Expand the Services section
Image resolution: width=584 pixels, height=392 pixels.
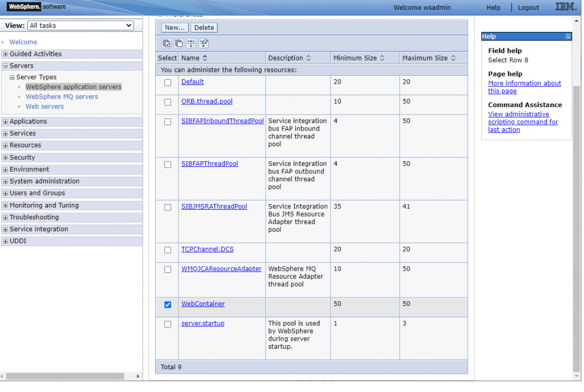point(5,133)
